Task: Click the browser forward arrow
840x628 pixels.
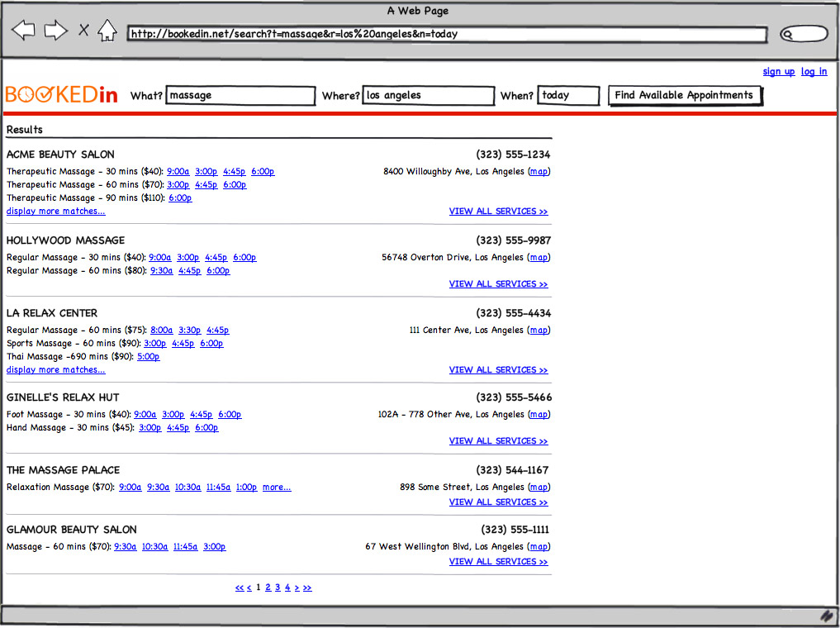Action: point(55,30)
